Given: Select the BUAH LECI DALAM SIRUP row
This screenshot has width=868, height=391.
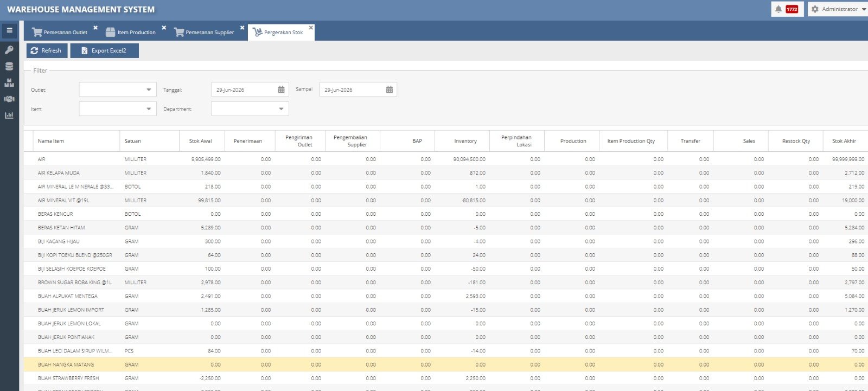Looking at the screenshot, I should pyautogui.click(x=446, y=351).
